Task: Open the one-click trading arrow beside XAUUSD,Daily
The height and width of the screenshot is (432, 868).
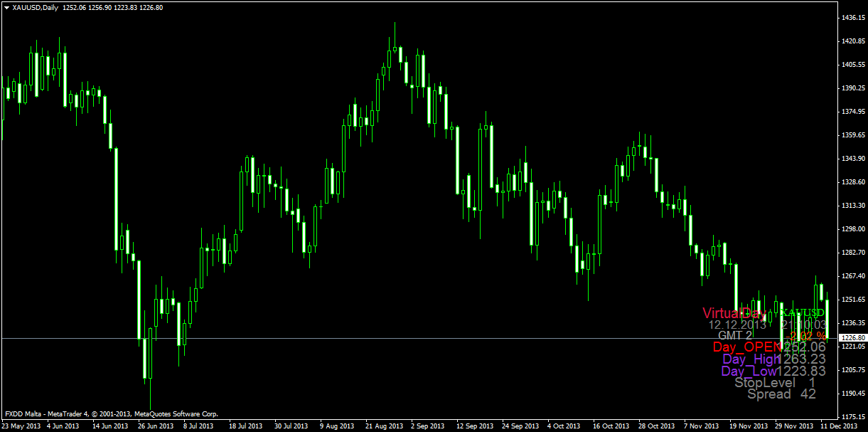Action: [6, 7]
